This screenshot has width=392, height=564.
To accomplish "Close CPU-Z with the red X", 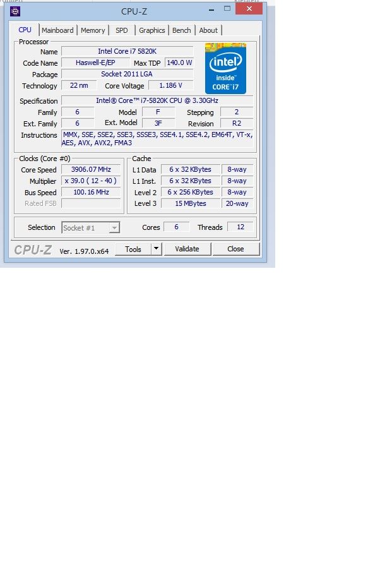I will coord(249,9).
